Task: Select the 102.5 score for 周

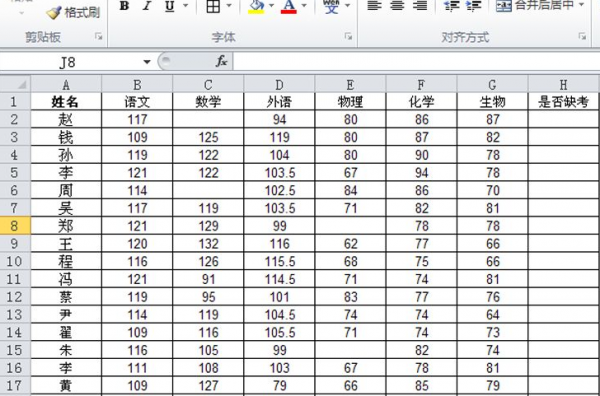Action: pyautogui.click(x=279, y=191)
